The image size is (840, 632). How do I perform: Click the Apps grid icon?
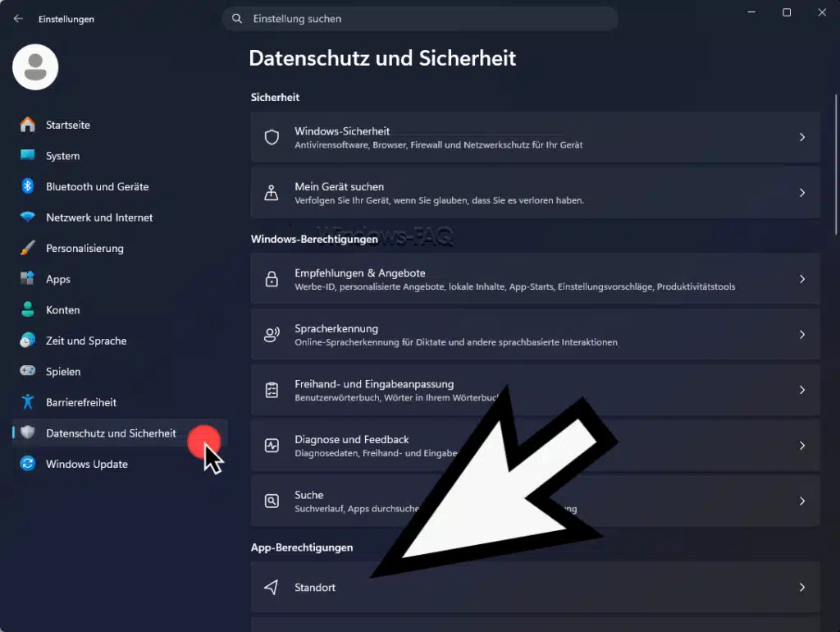pos(27,278)
